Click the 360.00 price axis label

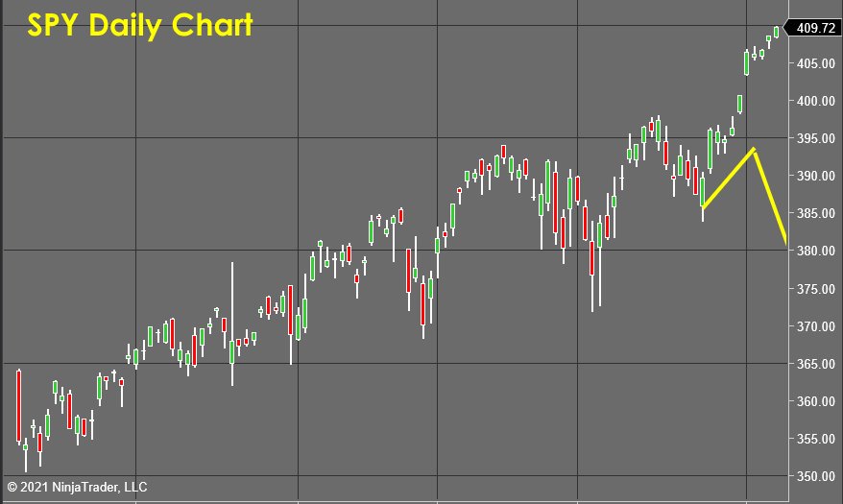pyautogui.click(x=815, y=401)
